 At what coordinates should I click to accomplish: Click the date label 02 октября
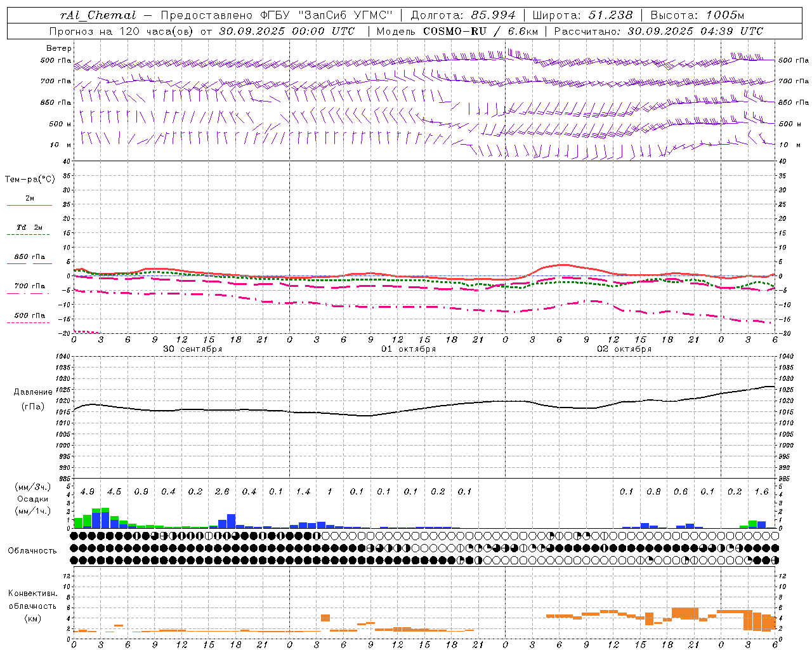[624, 349]
